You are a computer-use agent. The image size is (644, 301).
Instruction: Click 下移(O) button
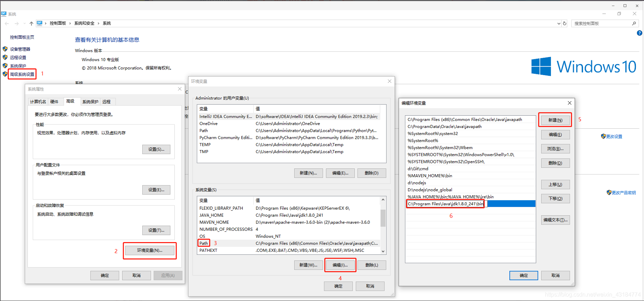[555, 198]
